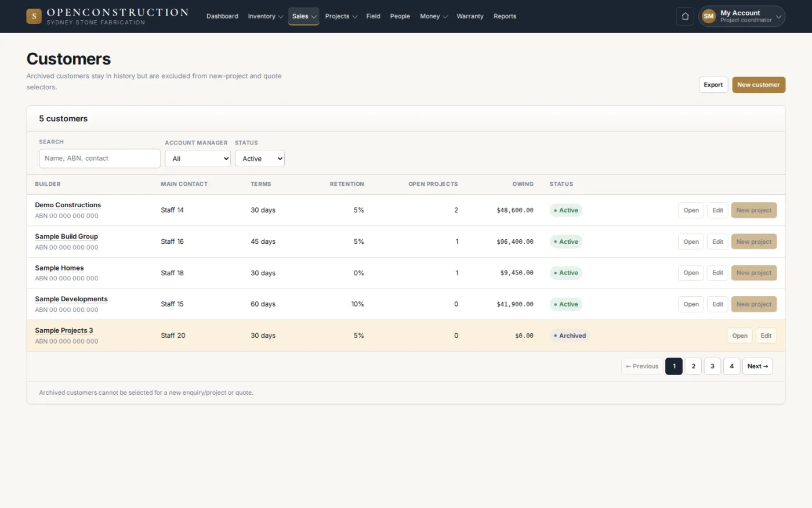Click Edit for Demo Constructions row
The image size is (812, 508).
coord(717,210)
